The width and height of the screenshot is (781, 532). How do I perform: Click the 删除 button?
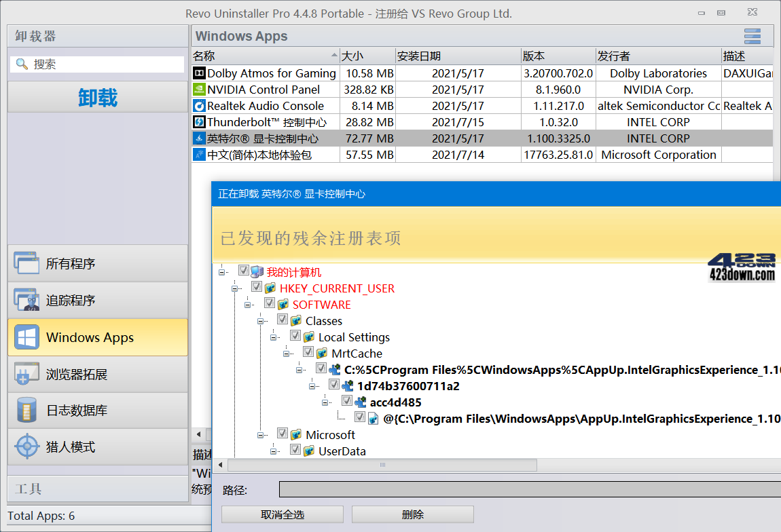coord(412,514)
